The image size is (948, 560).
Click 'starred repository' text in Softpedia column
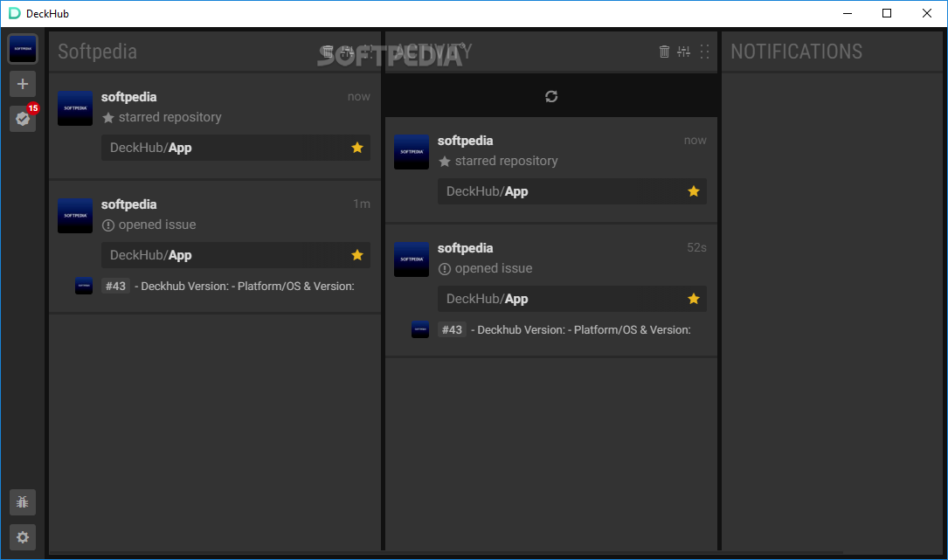170,117
